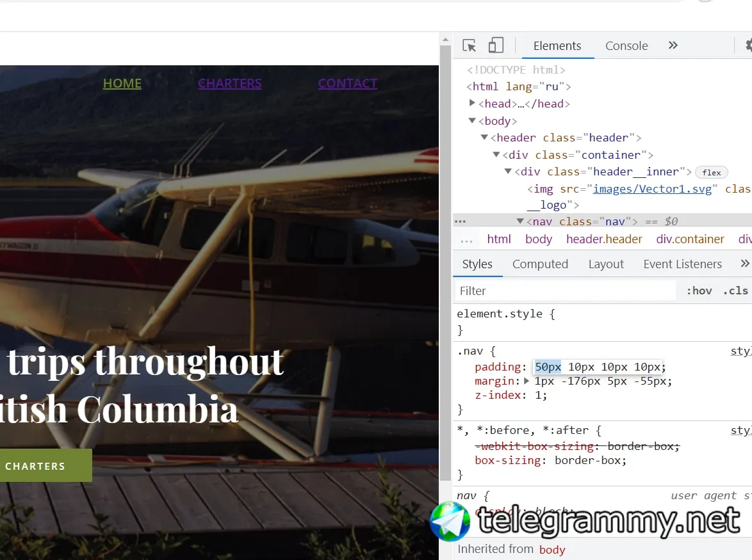752x560 pixels.
Task: Collapse the div class="header__inner" node
Action: click(x=509, y=172)
